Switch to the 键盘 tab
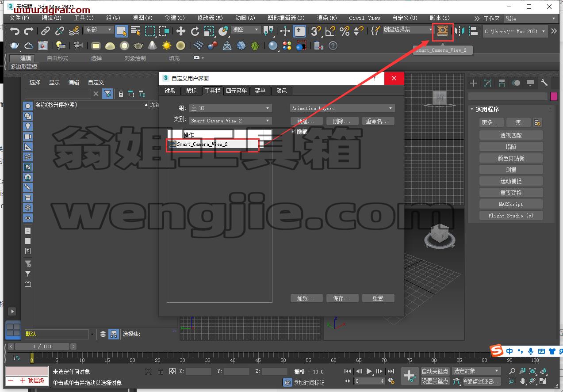 (170, 91)
